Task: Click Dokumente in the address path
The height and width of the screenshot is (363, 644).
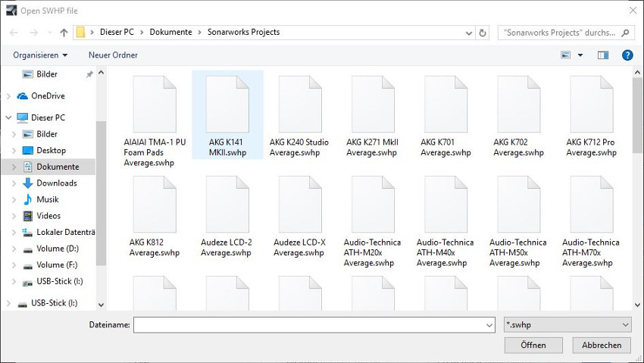Action: click(170, 32)
